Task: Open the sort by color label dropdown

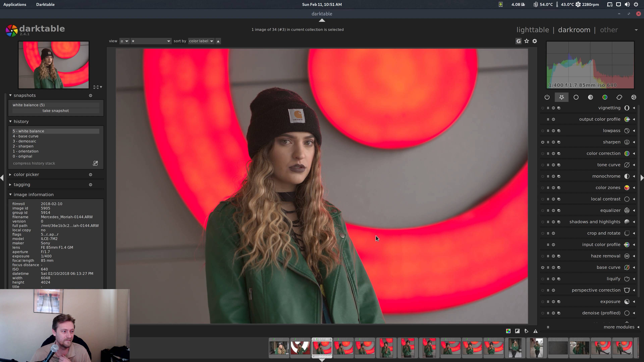Action: [201, 41]
